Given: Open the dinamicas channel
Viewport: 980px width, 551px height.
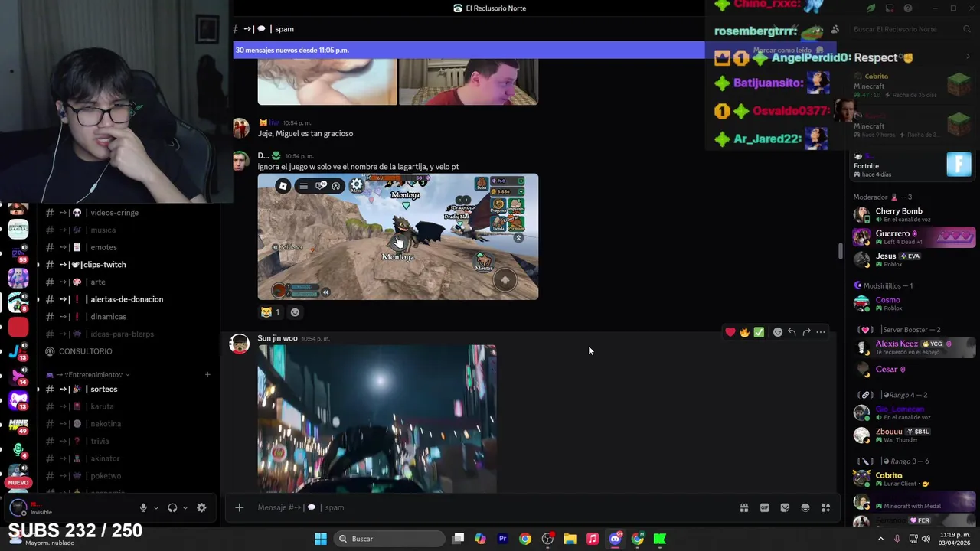Looking at the screenshot, I should 108,317.
